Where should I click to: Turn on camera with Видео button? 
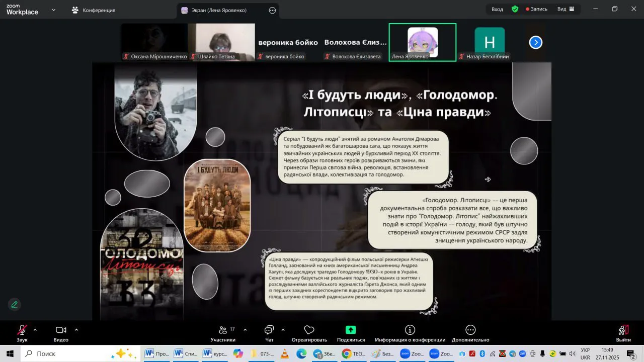click(61, 330)
